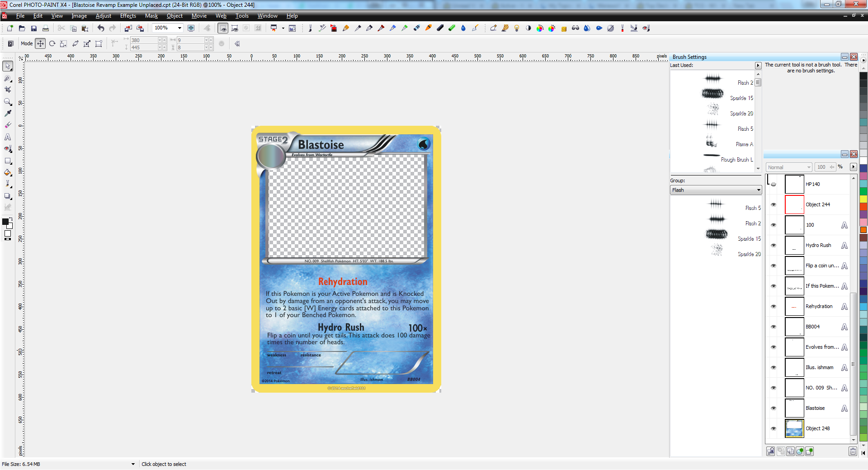Select the Text tool in the toolbox
Screen dimensions: 868x470
(x=8, y=137)
